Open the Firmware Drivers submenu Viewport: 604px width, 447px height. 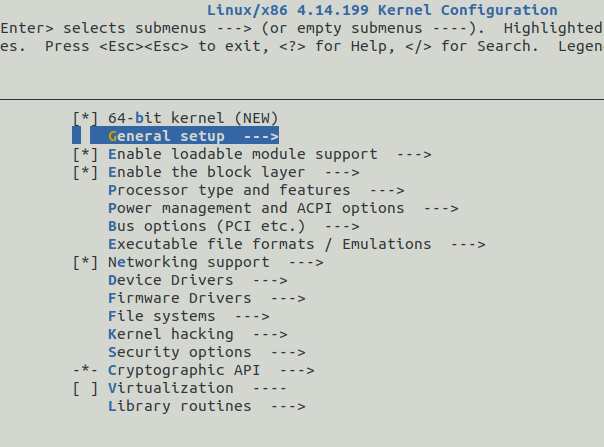tap(207, 298)
